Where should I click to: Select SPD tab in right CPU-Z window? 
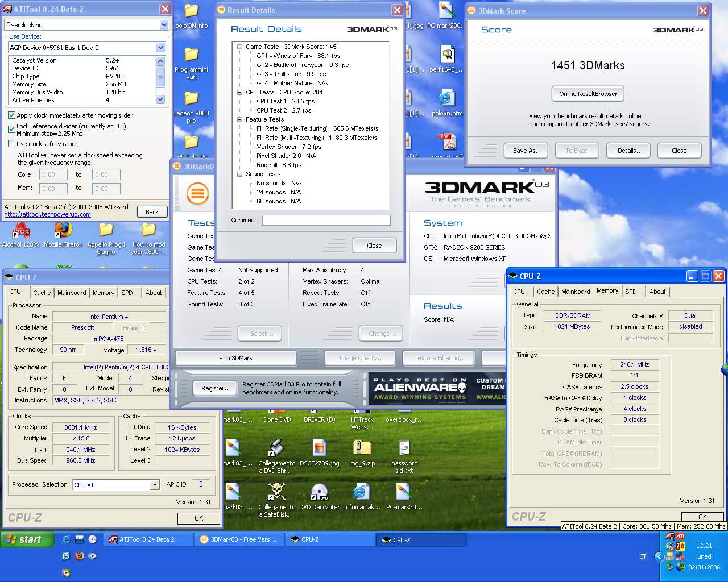(x=631, y=292)
